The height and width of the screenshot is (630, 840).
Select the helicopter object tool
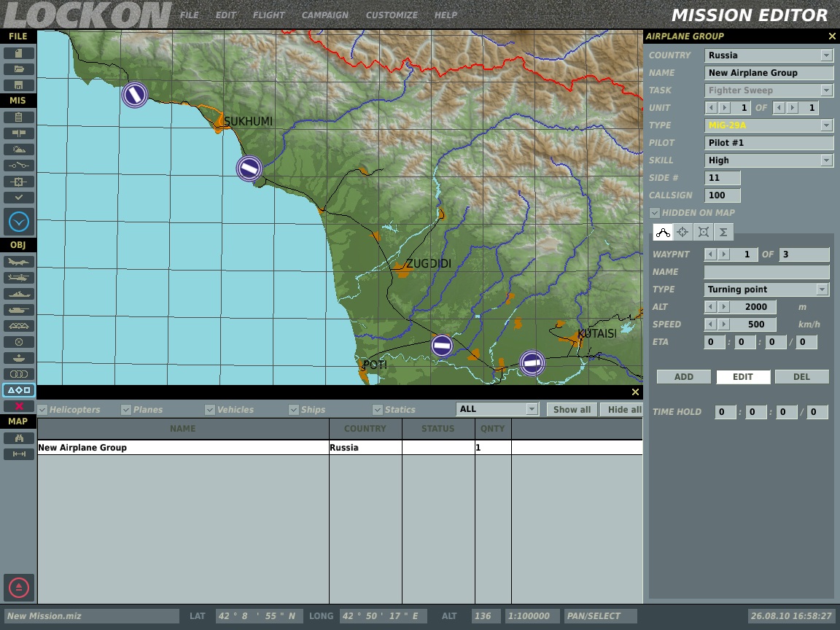tap(19, 278)
